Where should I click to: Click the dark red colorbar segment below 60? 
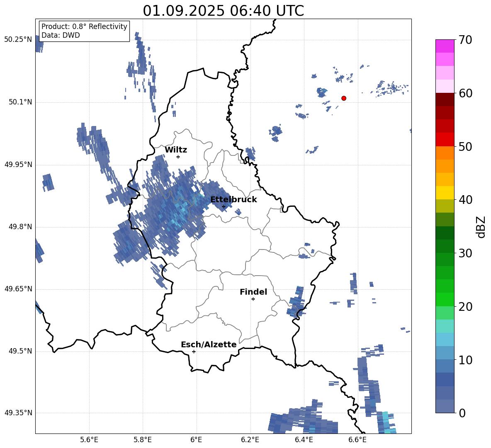[445, 99]
